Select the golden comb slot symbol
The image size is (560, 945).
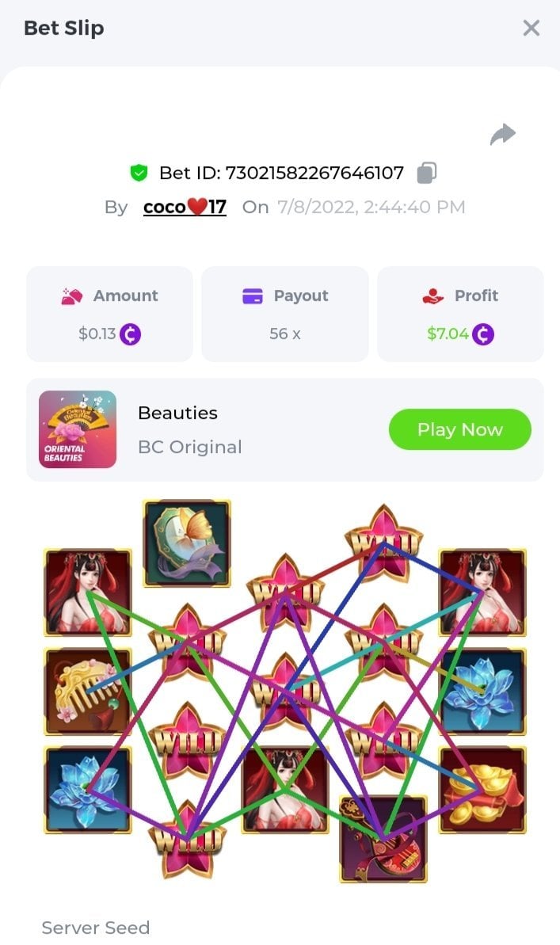[x=87, y=691]
